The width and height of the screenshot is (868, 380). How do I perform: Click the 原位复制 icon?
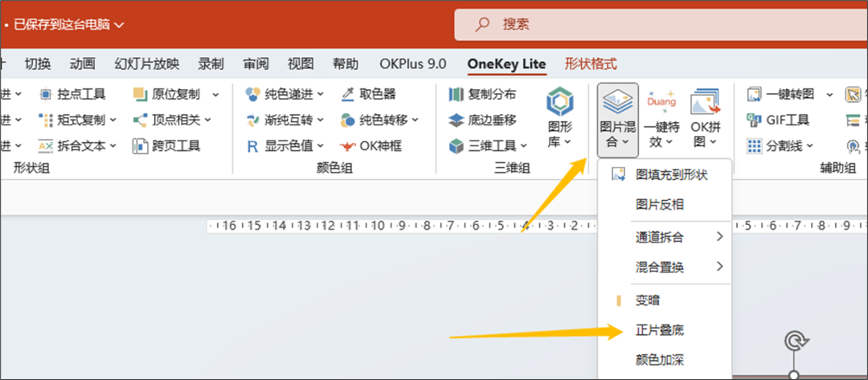140,95
